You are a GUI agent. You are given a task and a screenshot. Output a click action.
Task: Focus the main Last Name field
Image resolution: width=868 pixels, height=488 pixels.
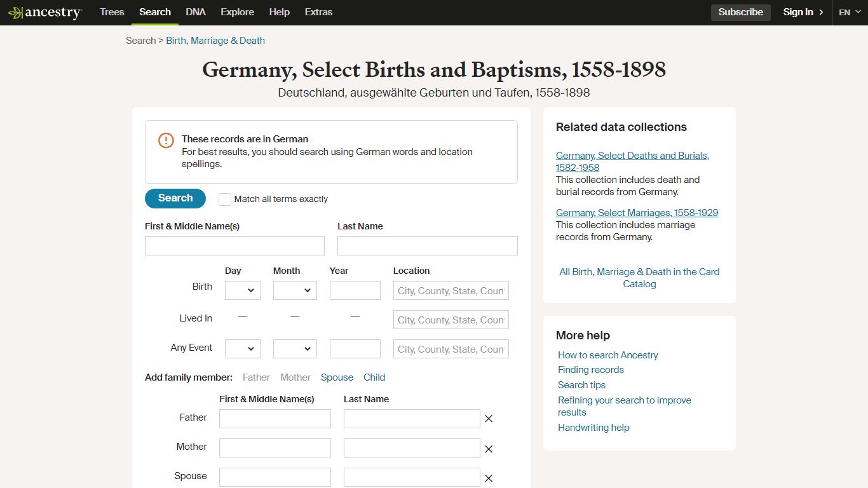(x=428, y=246)
